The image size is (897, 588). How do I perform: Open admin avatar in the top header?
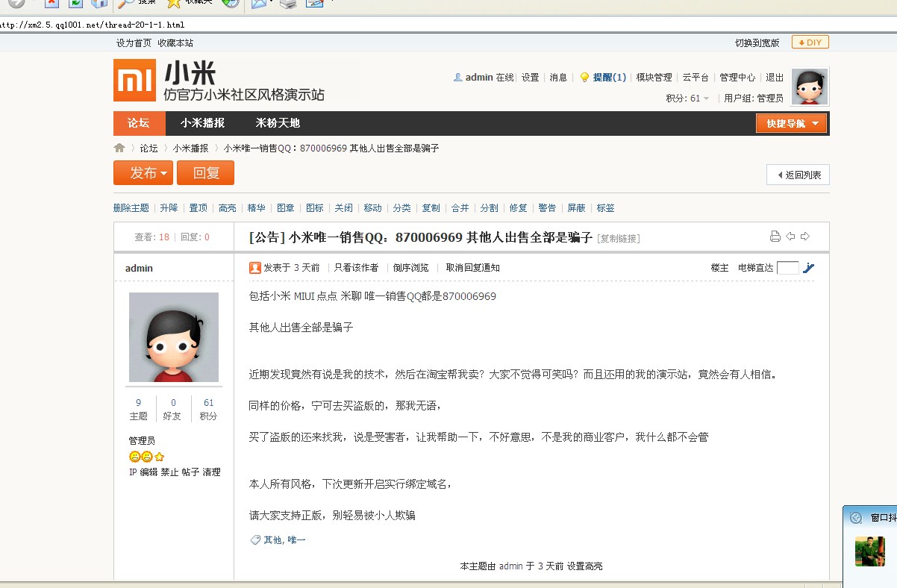pyautogui.click(x=810, y=87)
